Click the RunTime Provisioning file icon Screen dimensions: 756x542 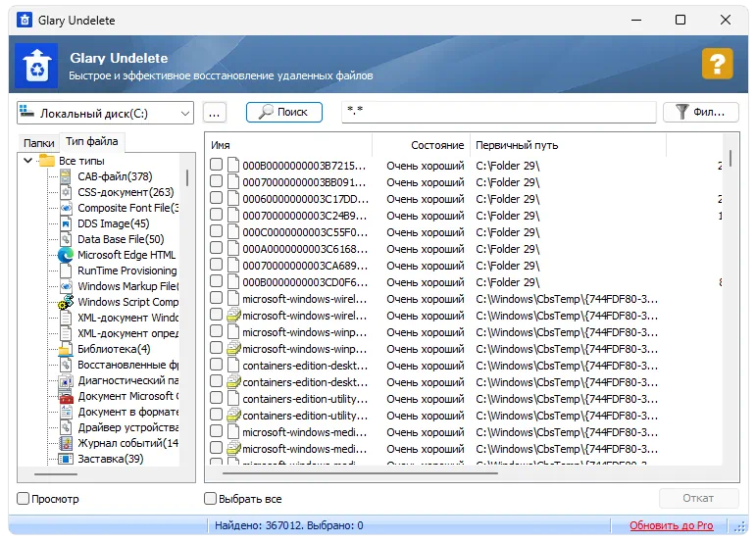point(66,271)
